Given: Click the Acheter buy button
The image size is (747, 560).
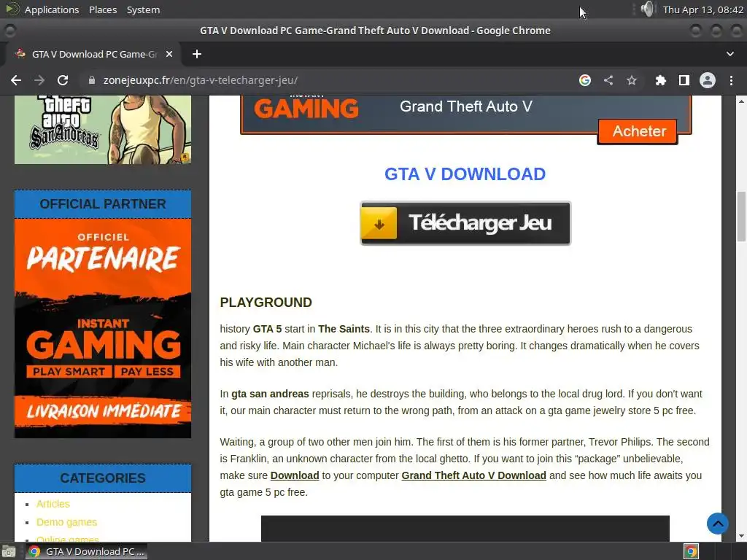Looking at the screenshot, I should point(638,131).
